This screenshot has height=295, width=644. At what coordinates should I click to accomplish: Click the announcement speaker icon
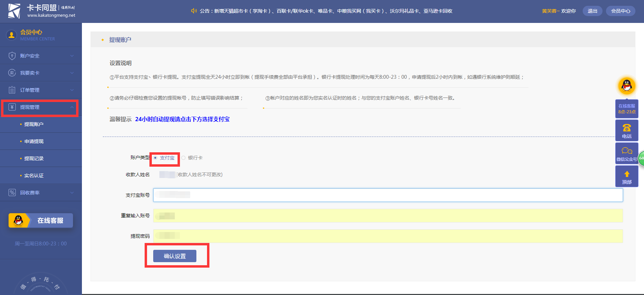pyautogui.click(x=194, y=11)
